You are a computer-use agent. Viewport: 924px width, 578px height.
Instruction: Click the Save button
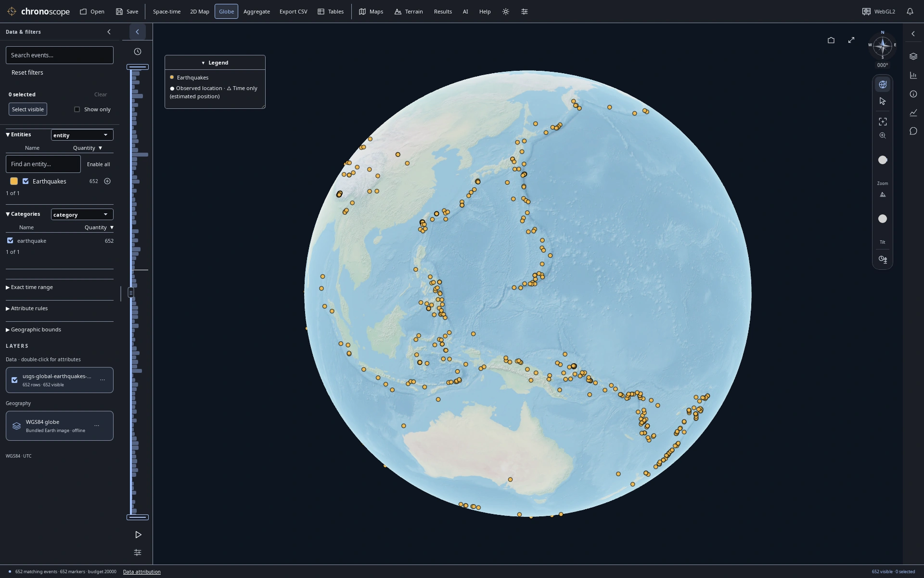pos(127,12)
